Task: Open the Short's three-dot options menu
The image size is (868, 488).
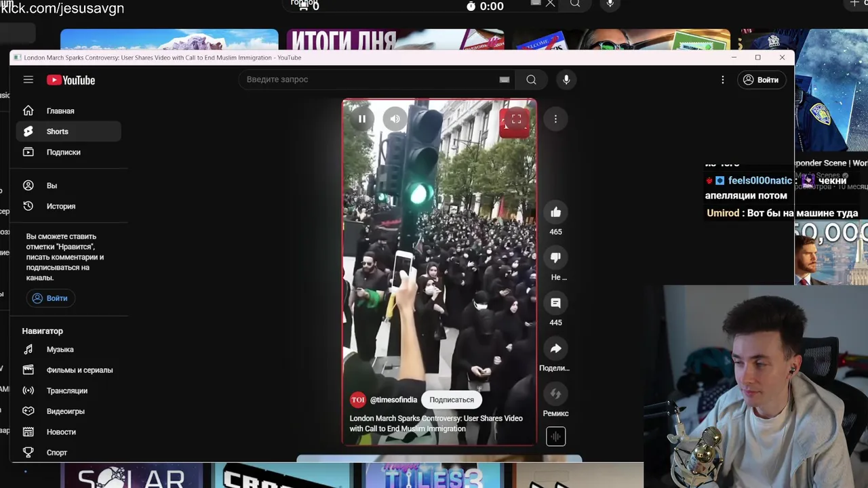Action: pos(555,119)
